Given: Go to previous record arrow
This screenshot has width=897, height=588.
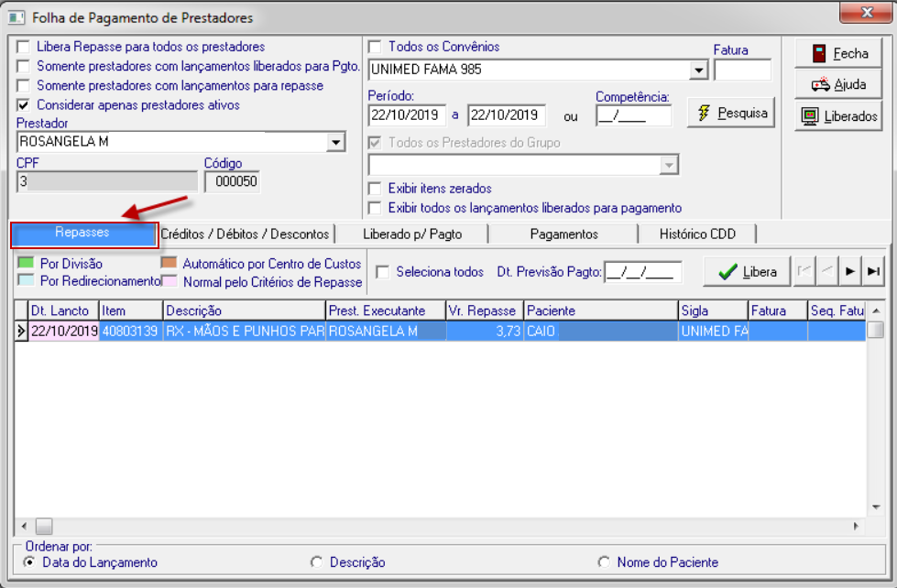Looking at the screenshot, I should (827, 271).
